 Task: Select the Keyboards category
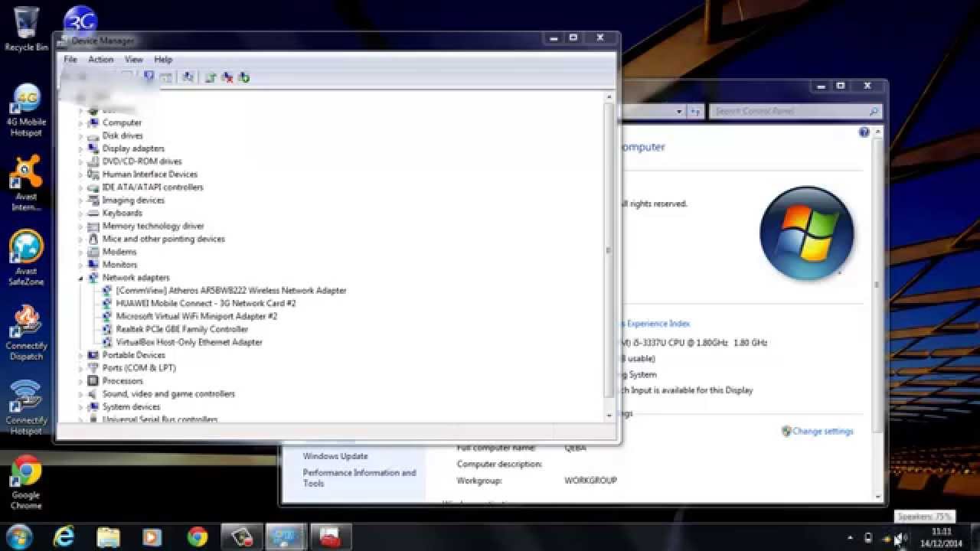[x=122, y=214]
